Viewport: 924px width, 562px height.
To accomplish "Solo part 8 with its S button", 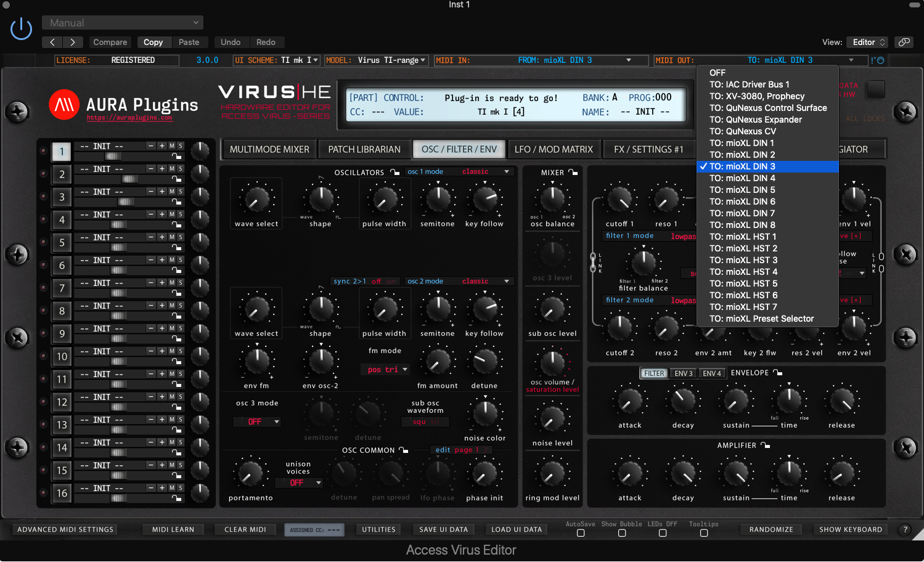I will click(x=181, y=306).
